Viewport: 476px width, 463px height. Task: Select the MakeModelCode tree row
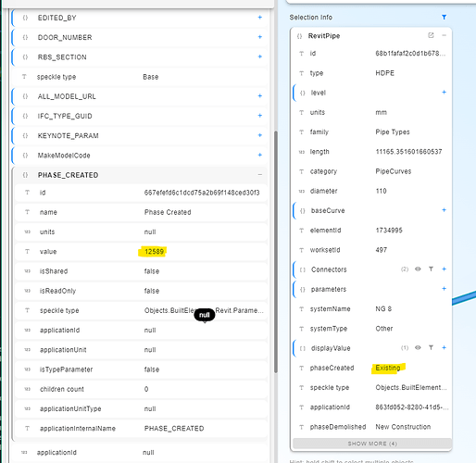coord(139,156)
